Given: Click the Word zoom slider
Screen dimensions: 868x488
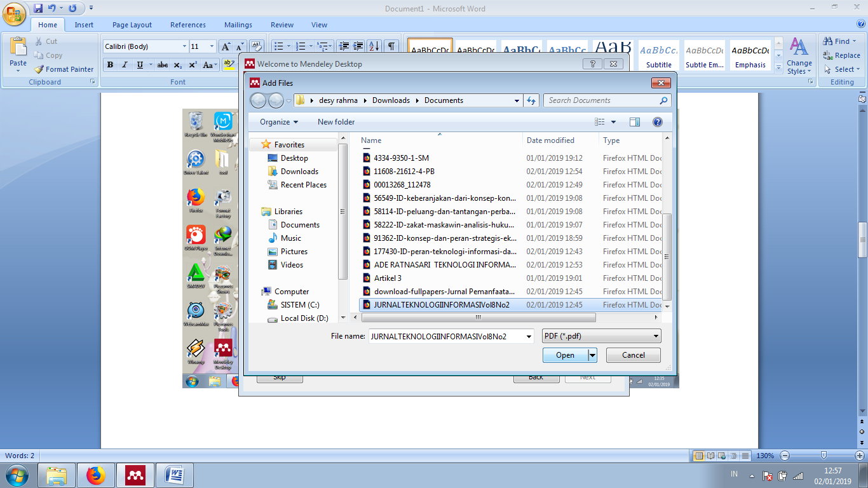Looking at the screenshot, I should (x=824, y=456).
